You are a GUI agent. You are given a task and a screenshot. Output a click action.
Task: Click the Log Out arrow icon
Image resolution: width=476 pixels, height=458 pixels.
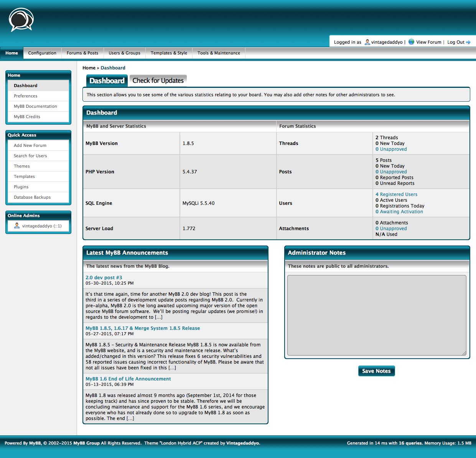[x=468, y=43]
